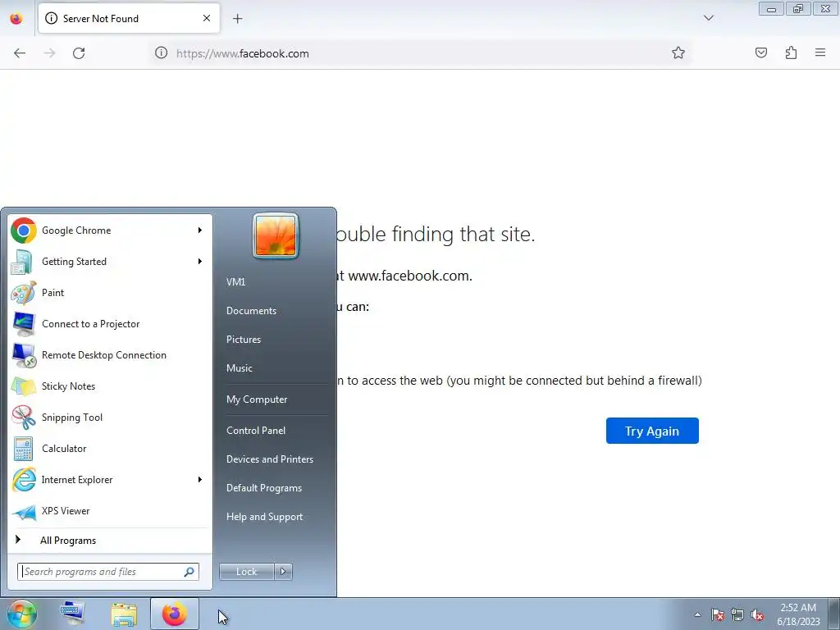Close the Server Not Found tab
The height and width of the screenshot is (630, 840).
[x=207, y=18]
